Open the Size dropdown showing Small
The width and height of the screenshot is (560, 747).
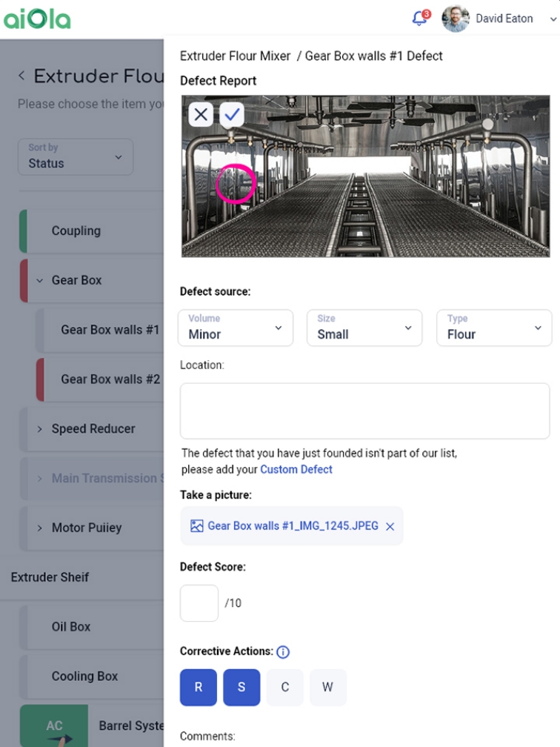[364, 328]
